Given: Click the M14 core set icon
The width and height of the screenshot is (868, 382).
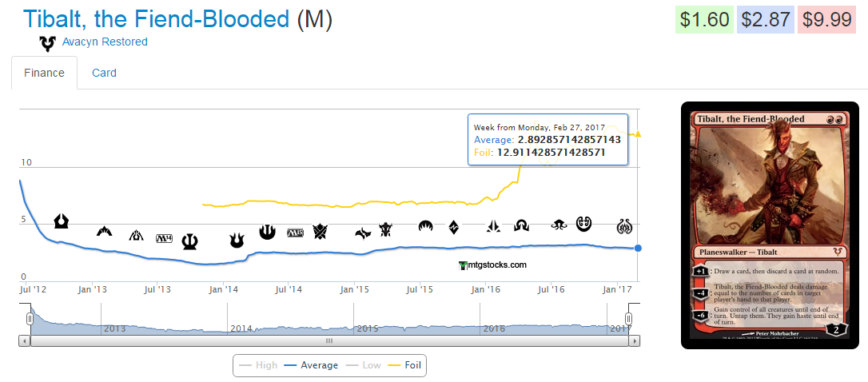Looking at the screenshot, I should click(x=165, y=238).
